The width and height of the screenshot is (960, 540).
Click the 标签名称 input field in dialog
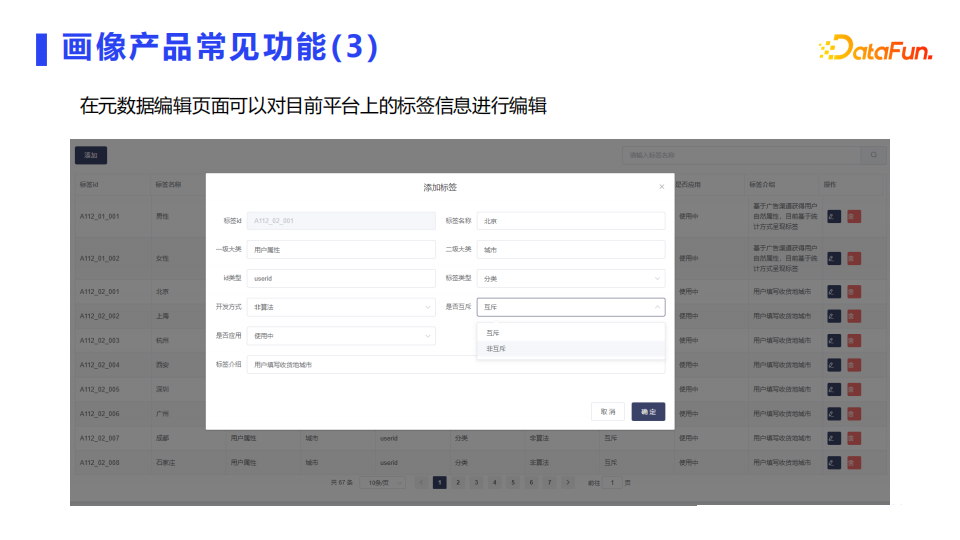(571, 221)
